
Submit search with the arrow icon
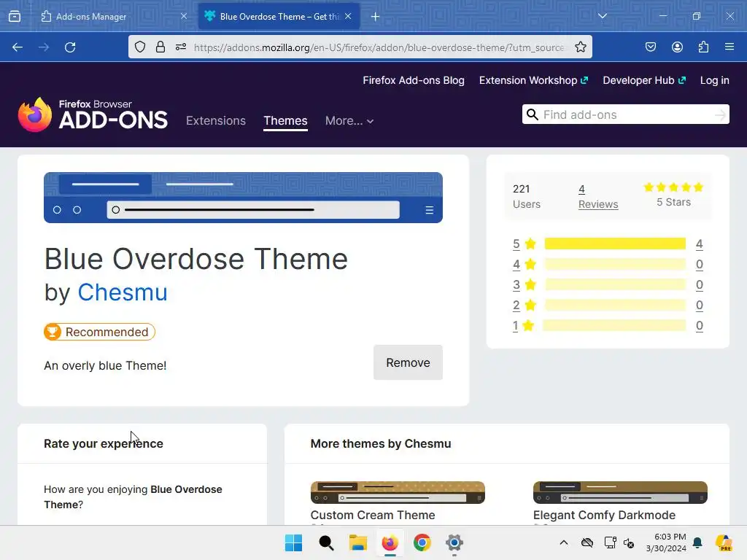pos(720,114)
